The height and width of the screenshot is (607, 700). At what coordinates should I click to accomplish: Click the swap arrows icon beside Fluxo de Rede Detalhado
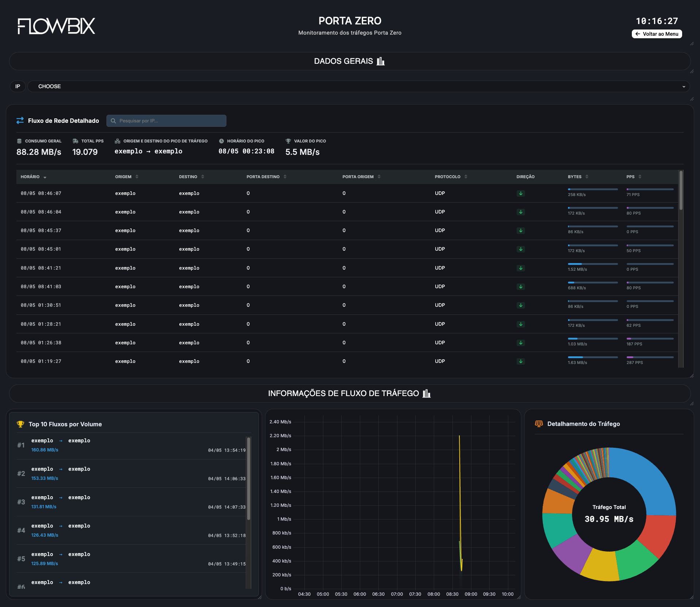point(20,121)
